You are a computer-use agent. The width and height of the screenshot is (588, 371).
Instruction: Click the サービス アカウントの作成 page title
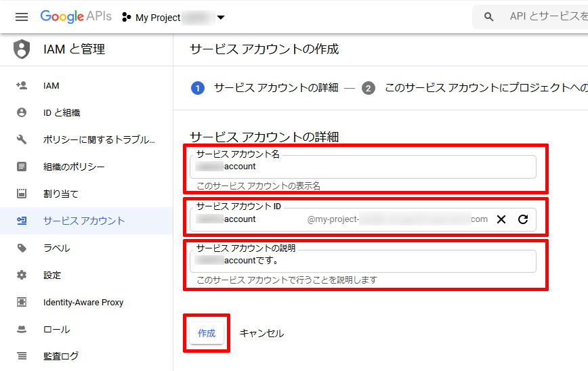tap(264, 49)
